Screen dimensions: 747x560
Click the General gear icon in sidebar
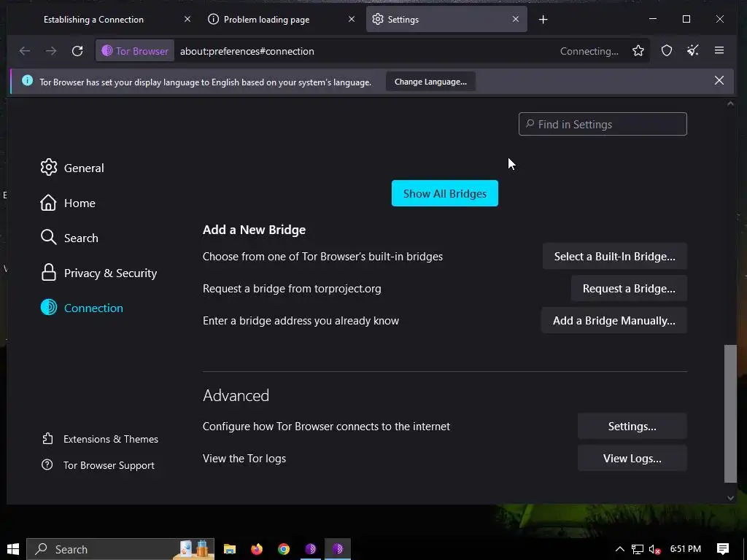coord(49,167)
